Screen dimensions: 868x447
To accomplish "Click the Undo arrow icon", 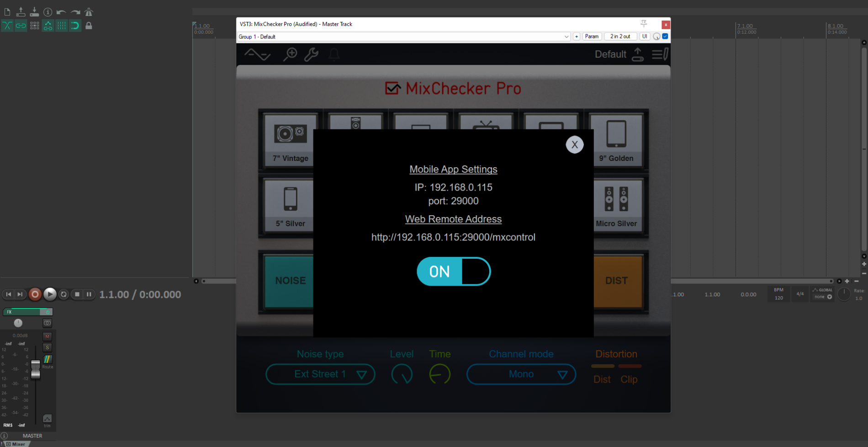I will (x=61, y=12).
